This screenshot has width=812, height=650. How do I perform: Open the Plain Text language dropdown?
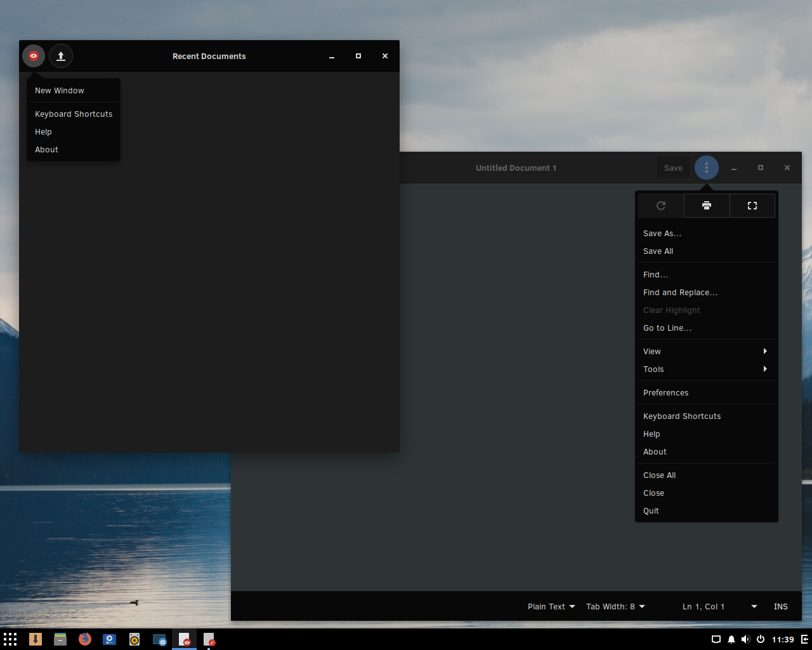pyautogui.click(x=551, y=607)
